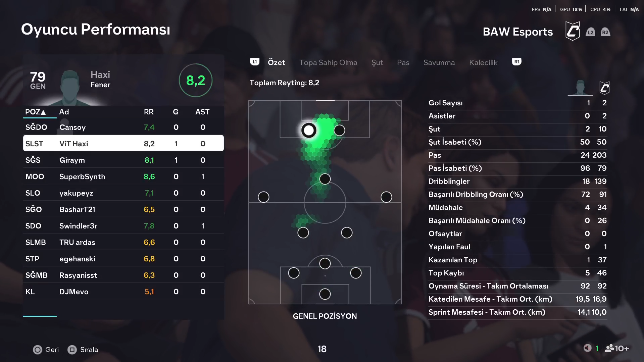The image size is (644, 362).
Task: Click the Sırala square button icon
Action: tap(72, 350)
